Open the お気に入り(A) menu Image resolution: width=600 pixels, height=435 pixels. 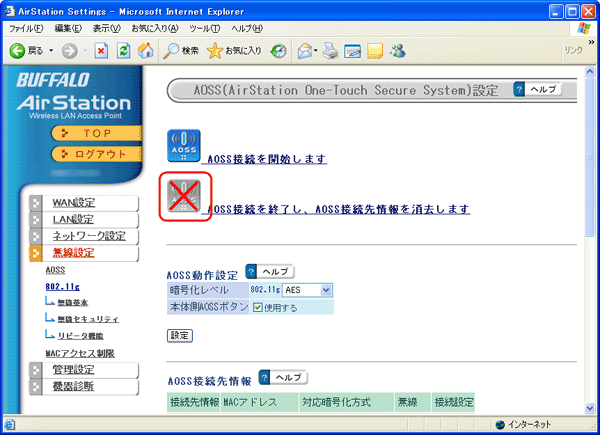click(155, 28)
